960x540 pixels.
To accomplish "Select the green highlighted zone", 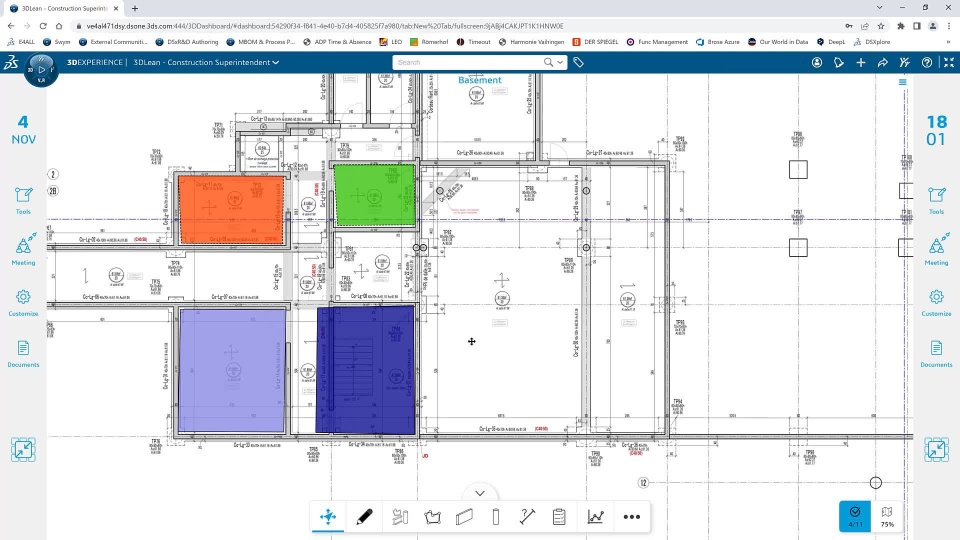I will pyautogui.click(x=374, y=195).
